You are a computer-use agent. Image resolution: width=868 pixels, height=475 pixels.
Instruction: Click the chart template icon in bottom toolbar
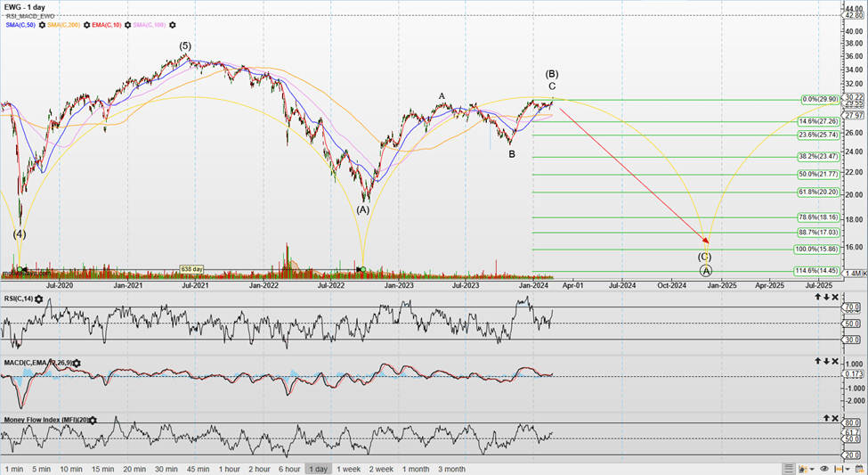click(803, 469)
